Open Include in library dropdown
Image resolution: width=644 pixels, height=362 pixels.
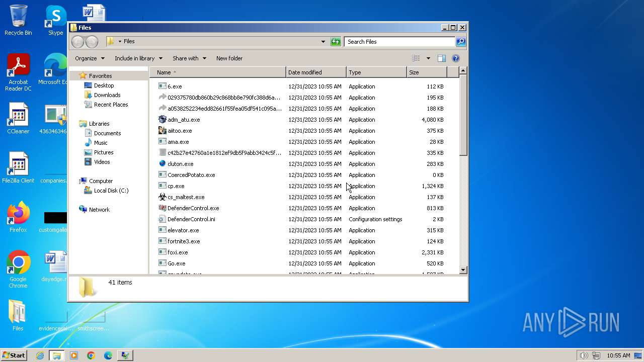coord(138,58)
